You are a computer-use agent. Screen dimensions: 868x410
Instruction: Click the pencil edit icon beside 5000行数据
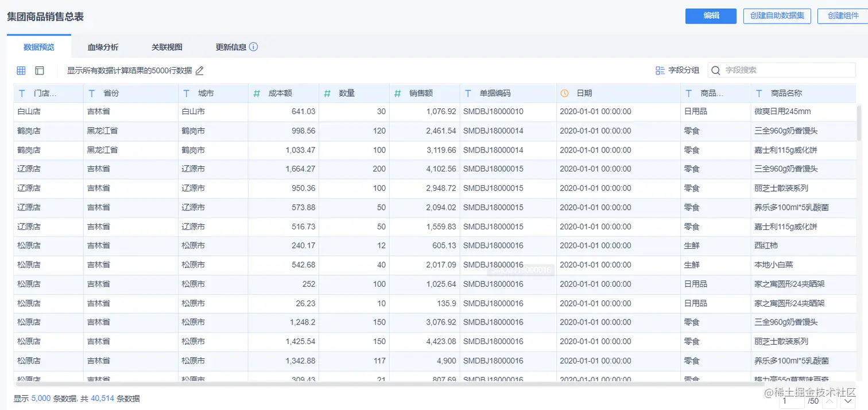click(200, 71)
